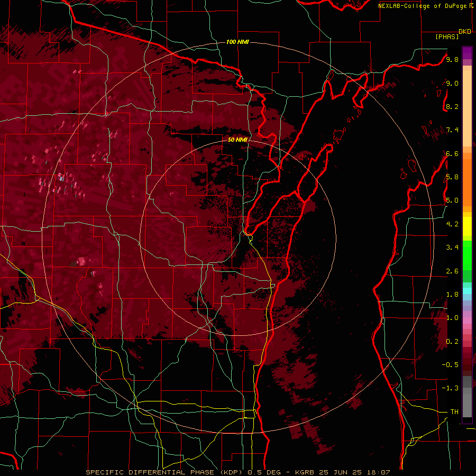This screenshot has width=476, height=476.
Task: Click the 1.0 value on color scale
Action: [x=452, y=318]
